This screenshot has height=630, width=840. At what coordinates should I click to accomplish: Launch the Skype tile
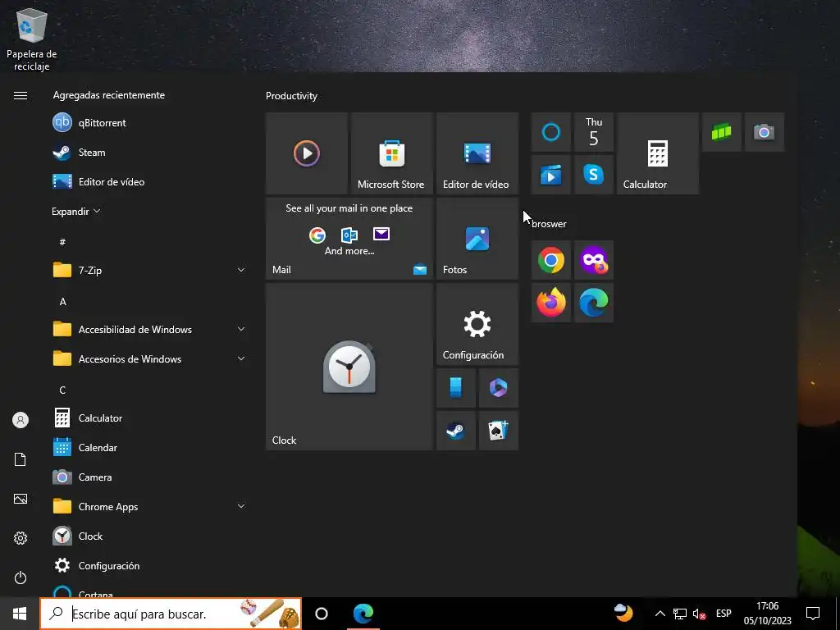click(594, 175)
